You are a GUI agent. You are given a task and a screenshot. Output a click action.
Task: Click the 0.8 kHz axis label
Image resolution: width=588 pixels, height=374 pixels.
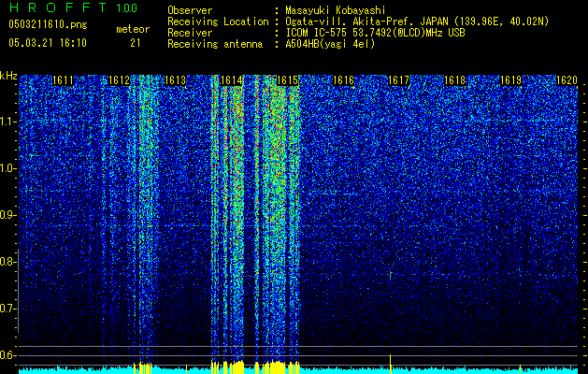(7, 262)
